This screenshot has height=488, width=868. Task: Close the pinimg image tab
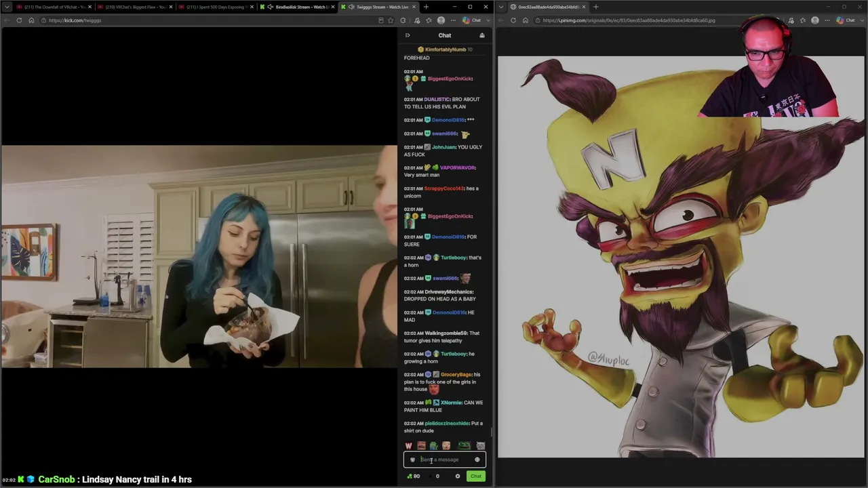(583, 7)
